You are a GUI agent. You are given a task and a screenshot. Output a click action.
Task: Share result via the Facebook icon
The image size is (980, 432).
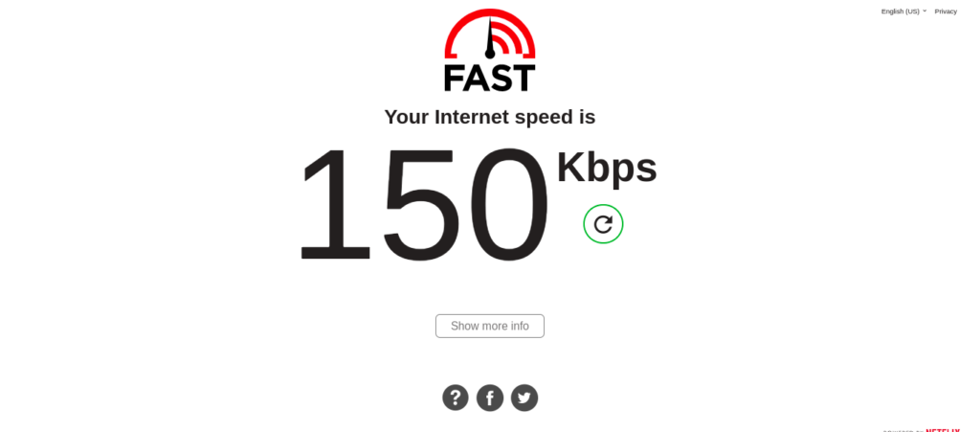[x=490, y=398]
